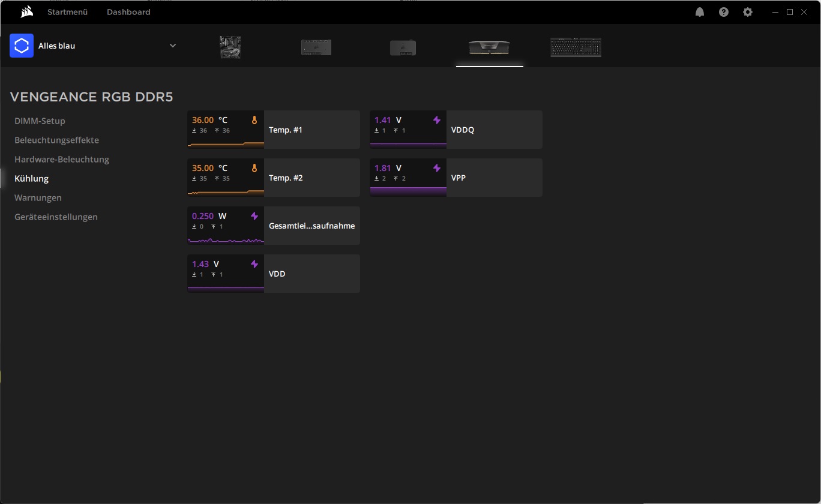Click the 1.43 V voltage value
Screen dimensions: 821x504
pos(205,264)
